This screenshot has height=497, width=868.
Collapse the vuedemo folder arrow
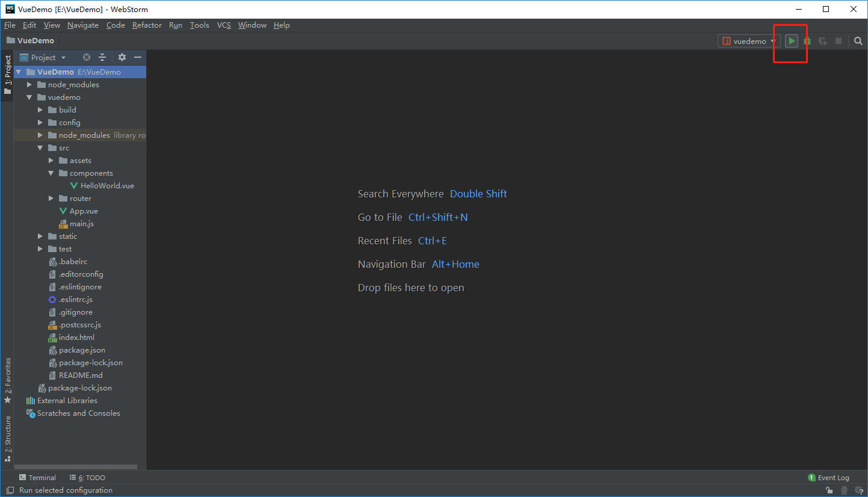tap(29, 97)
